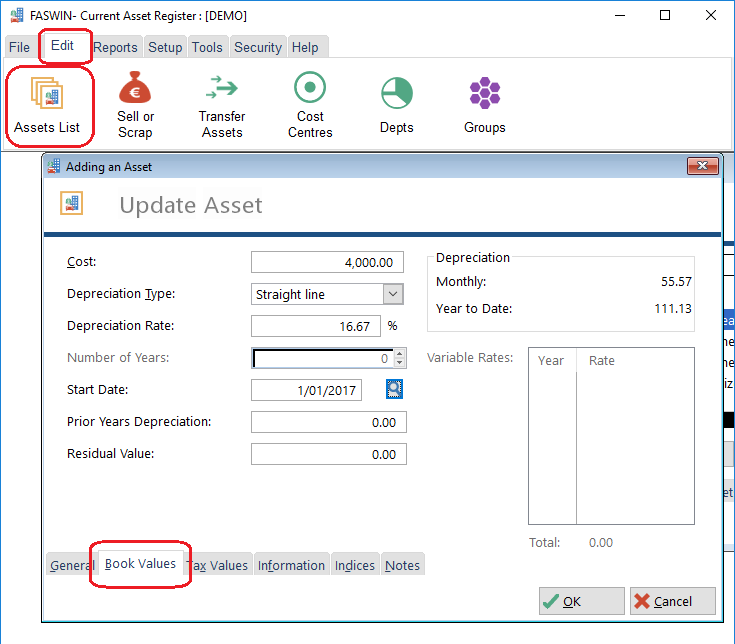Maximize the FASWIN main window
The width and height of the screenshot is (735, 644).
tap(665, 15)
